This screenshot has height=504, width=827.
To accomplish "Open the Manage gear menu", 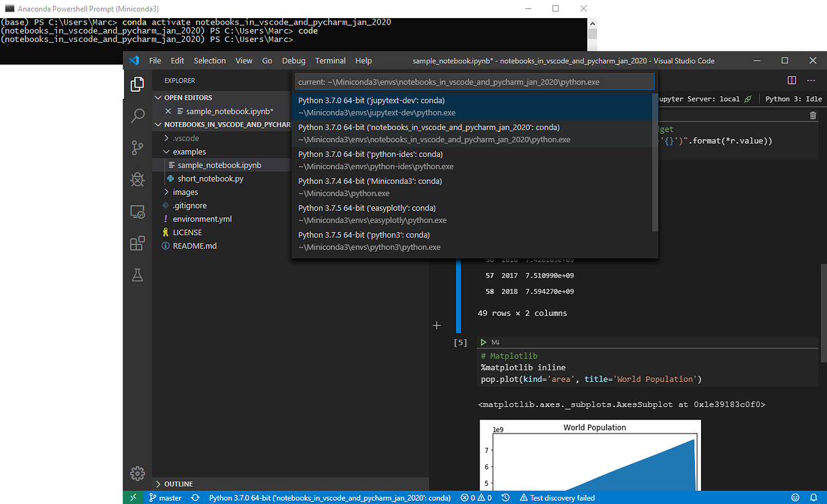I will pos(137,473).
